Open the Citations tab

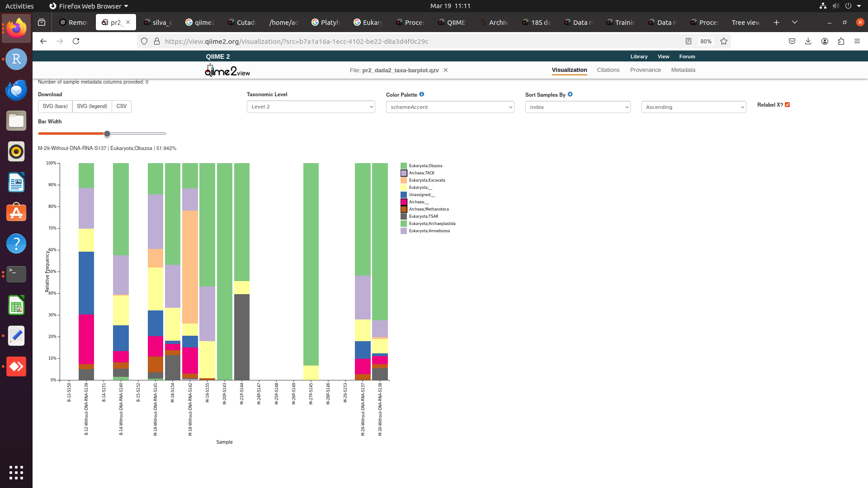tap(608, 70)
